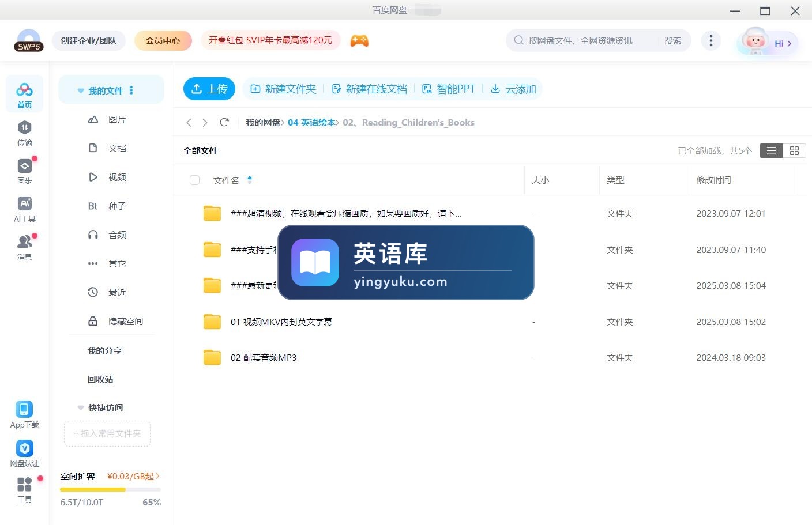Click 创建企业/团队 button
812x525 pixels.
point(89,40)
